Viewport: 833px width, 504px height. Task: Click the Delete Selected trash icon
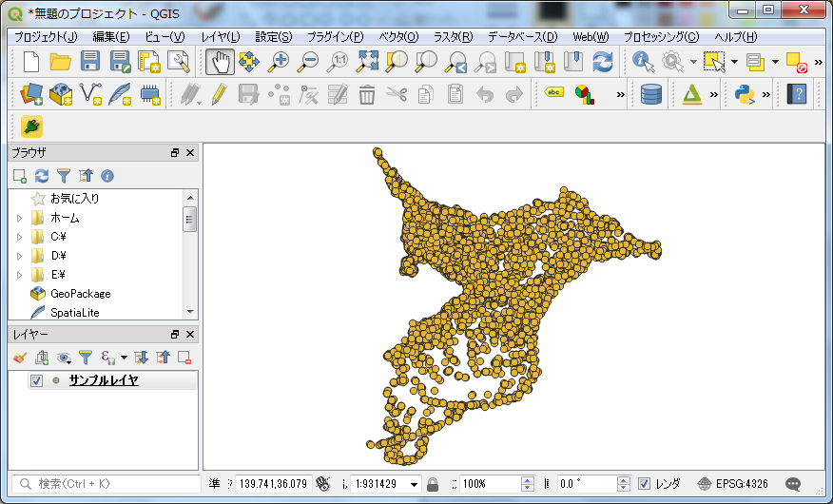[366, 94]
